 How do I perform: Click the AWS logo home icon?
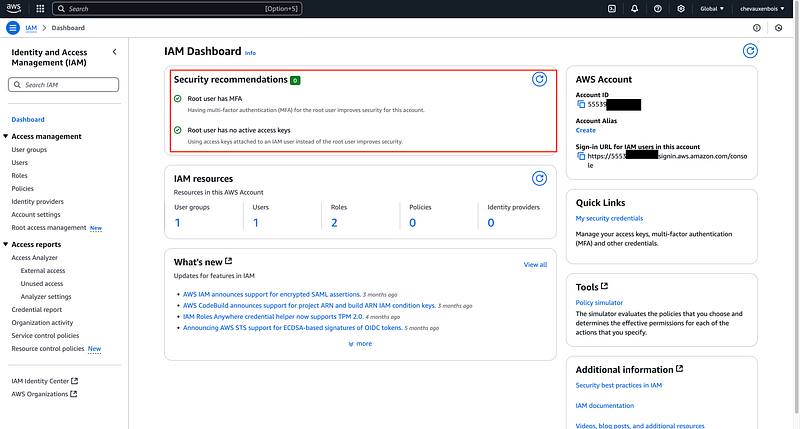pyautogui.click(x=14, y=8)
